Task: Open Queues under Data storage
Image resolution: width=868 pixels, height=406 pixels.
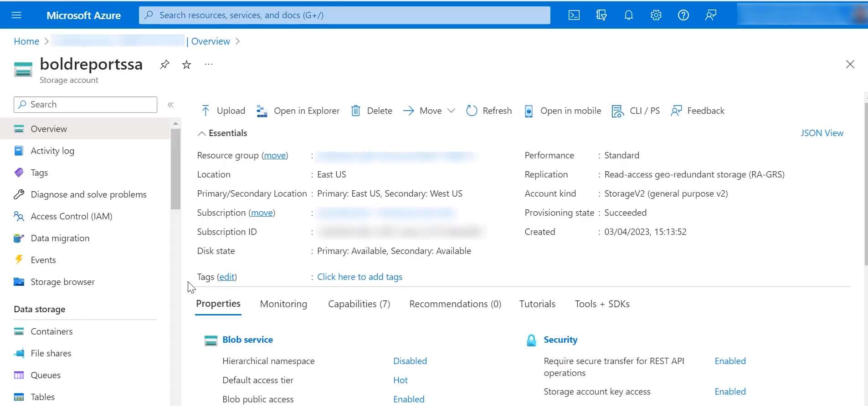Action: click(x=46, y=375)
